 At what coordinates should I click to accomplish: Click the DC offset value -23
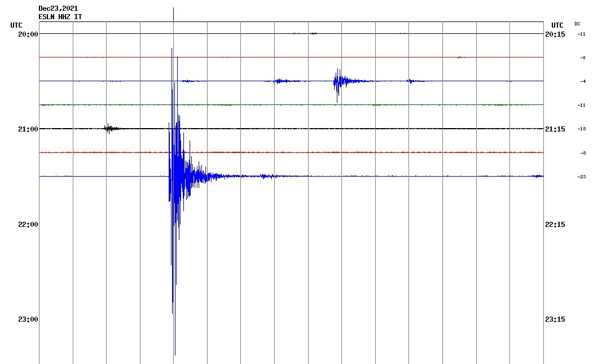[581, 177]
